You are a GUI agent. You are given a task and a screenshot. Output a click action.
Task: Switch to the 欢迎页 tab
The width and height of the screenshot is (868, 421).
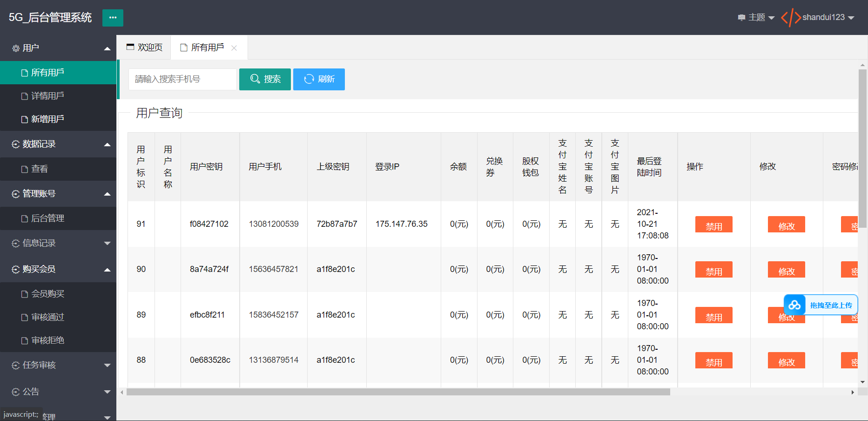144,48
